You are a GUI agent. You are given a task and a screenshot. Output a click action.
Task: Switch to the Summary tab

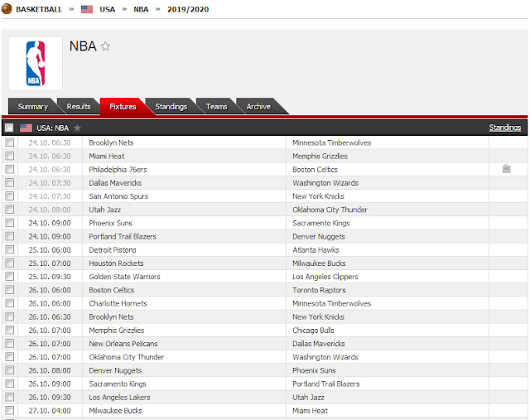pyautogui.click(x=33, y=107)
